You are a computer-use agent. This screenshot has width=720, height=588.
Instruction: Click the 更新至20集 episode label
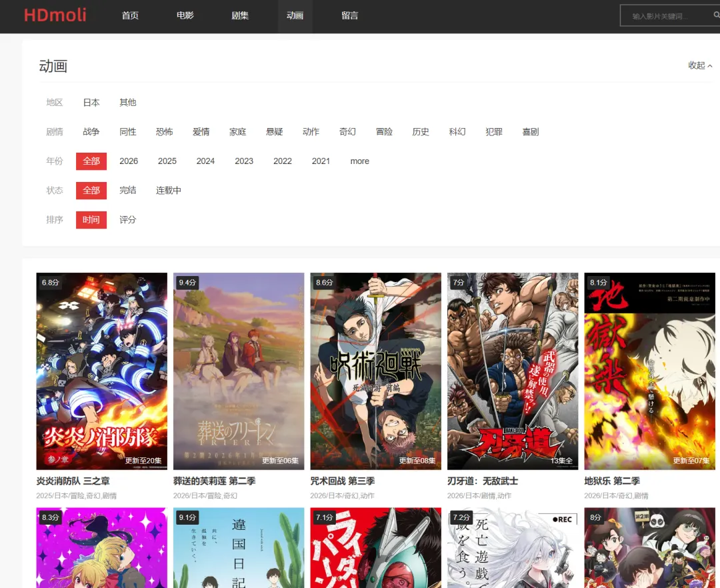[x=143, y=461]
